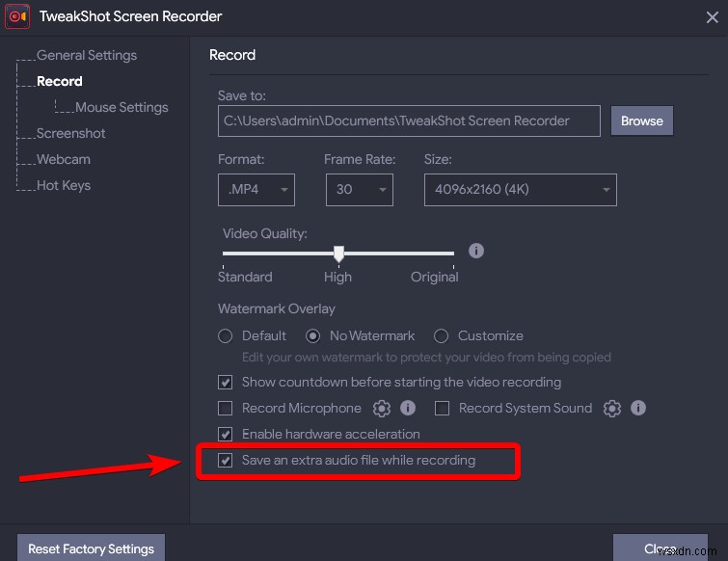Go to General Settings section

point(87,56)
